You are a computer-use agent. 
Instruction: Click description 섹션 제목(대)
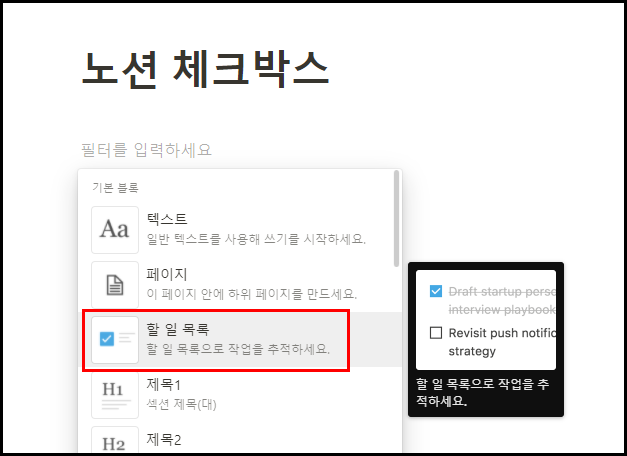[x=182, y=404]
